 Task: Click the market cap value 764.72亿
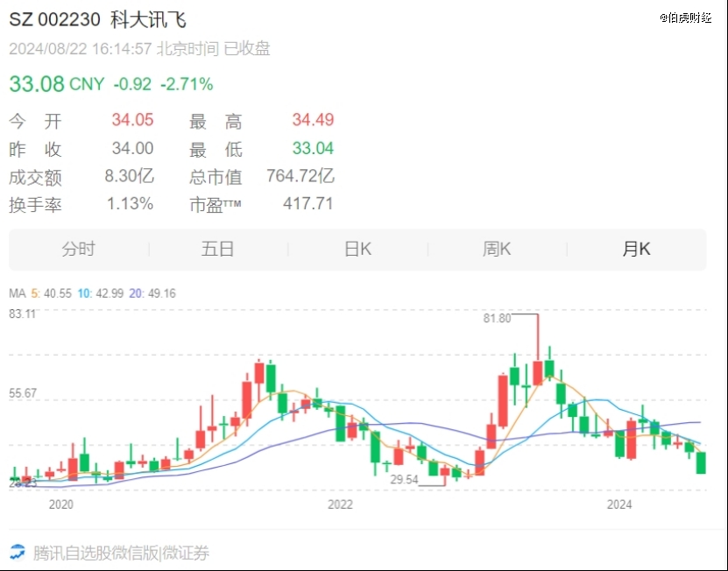coord(300,176)
